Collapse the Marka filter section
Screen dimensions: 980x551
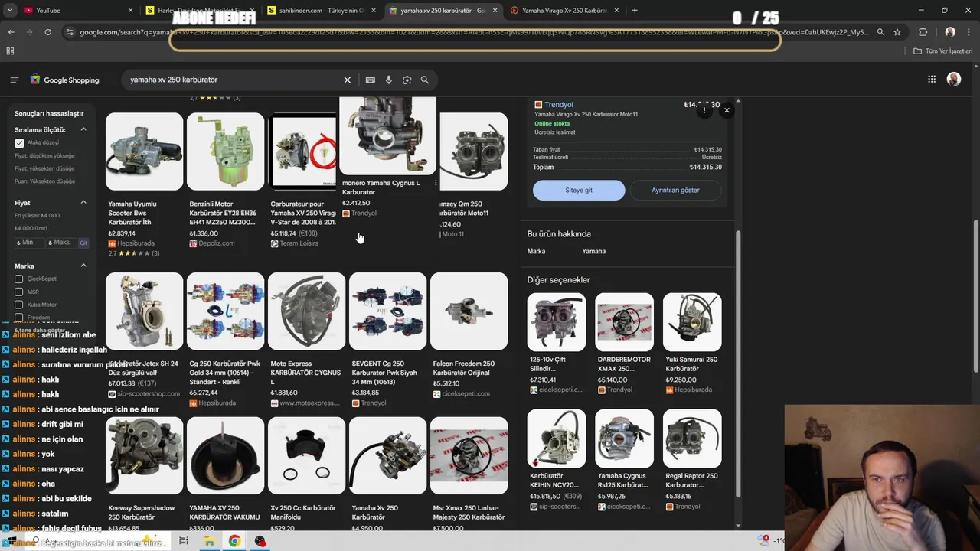(x=83, y=266)
